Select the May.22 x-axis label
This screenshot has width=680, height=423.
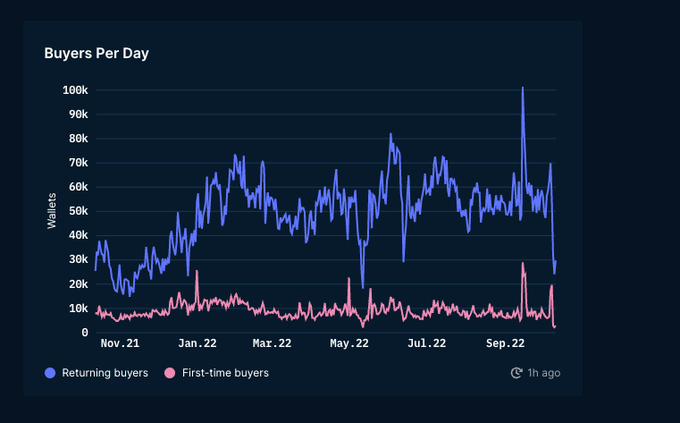350,344
